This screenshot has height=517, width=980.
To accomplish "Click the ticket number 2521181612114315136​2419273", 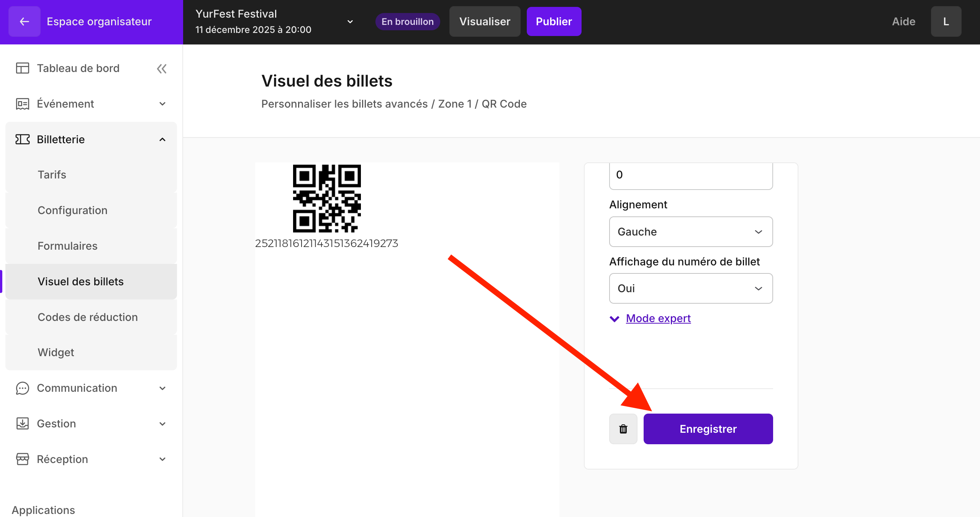I will [326, 243].
